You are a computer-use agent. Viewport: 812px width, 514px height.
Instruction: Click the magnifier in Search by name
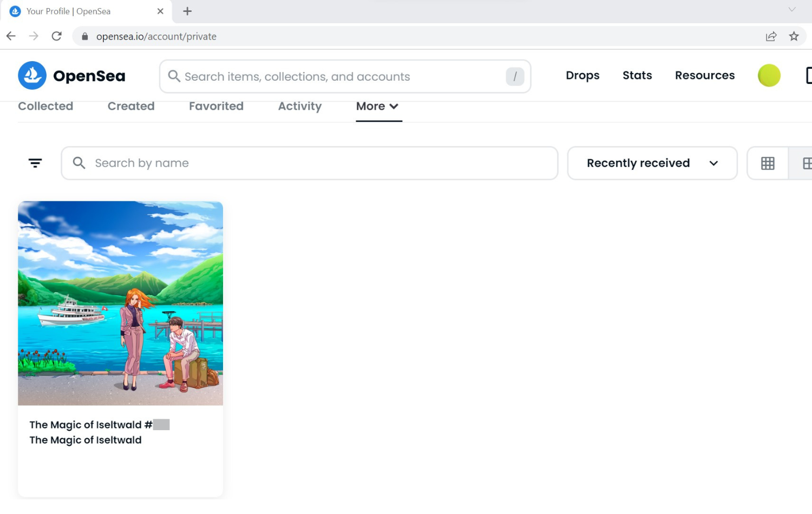[79, 163]
